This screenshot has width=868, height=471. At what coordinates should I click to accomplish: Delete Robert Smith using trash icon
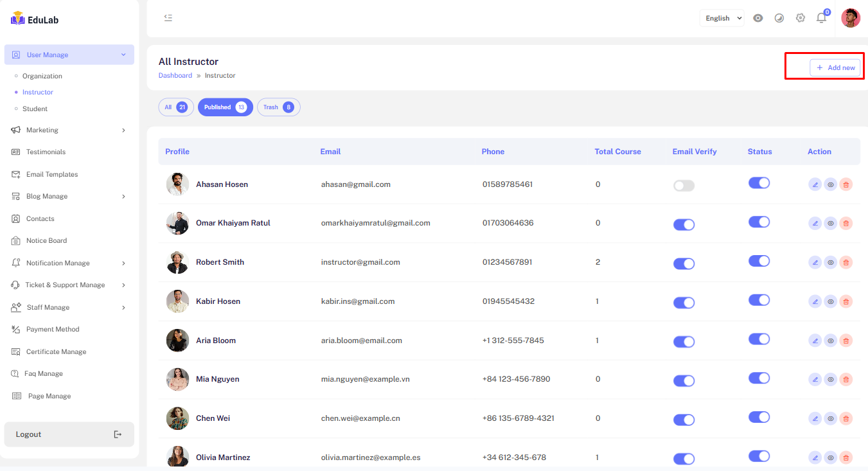tap(846, 262)
